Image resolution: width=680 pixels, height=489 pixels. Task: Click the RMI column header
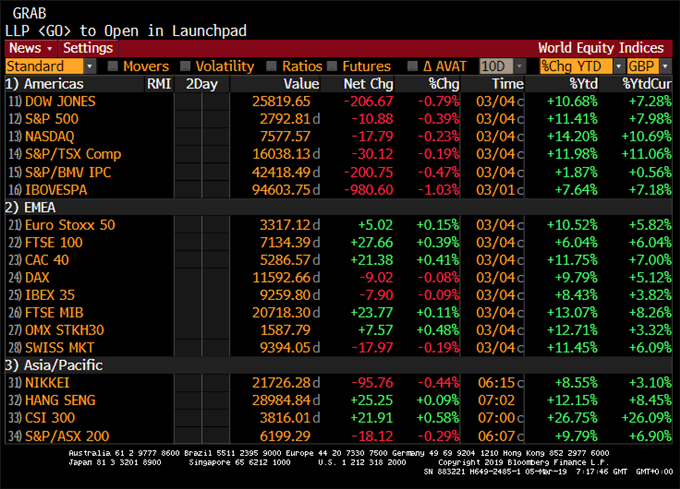coord(159,84)
